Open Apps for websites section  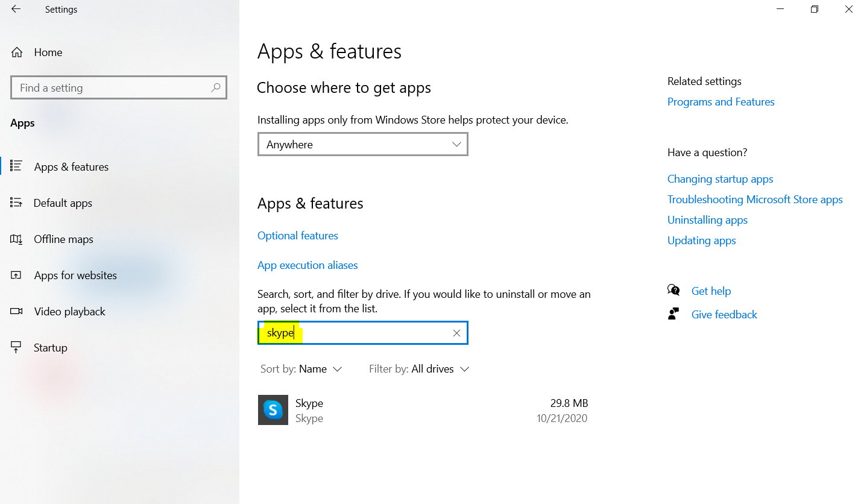[x=75, y=276]
